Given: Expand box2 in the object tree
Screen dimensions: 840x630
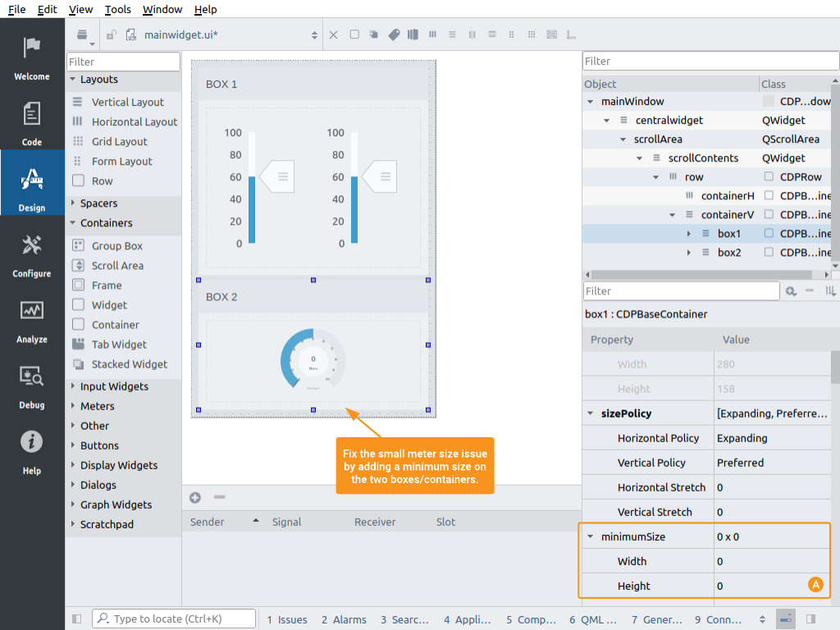Looking at the screenshot, I should (x=689, y=253).
